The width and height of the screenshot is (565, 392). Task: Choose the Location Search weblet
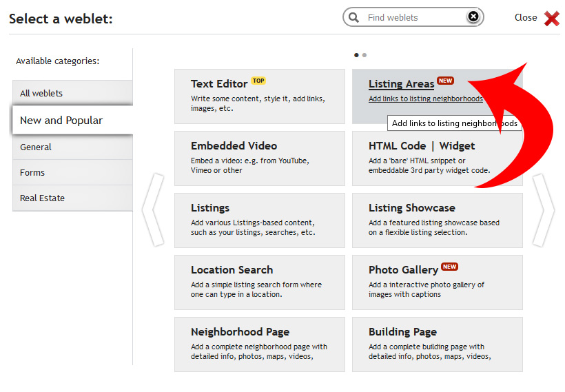[260, 282]
